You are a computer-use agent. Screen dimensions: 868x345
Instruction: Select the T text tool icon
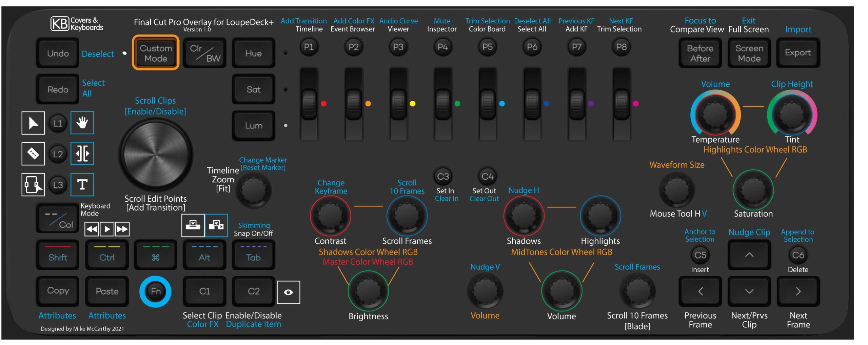pos(82,185)
